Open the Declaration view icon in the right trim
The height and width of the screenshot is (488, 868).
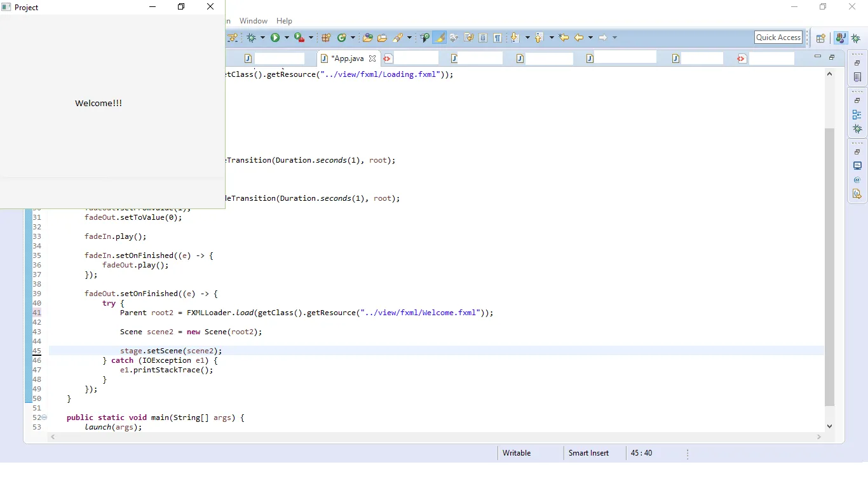(x=857, y=194)
